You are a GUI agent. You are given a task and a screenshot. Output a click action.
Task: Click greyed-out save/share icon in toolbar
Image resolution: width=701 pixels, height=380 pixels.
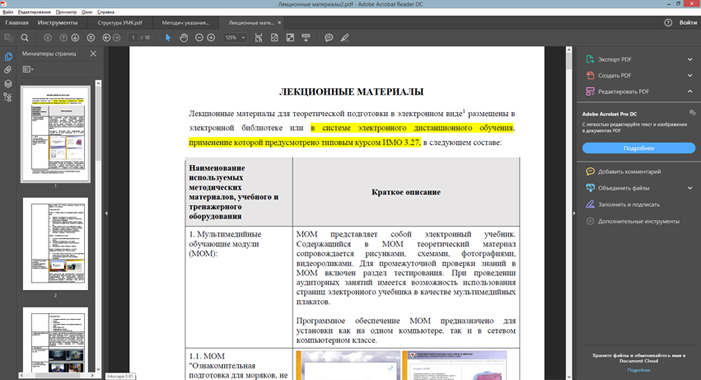pyautogui.click(x=8, y=38)
